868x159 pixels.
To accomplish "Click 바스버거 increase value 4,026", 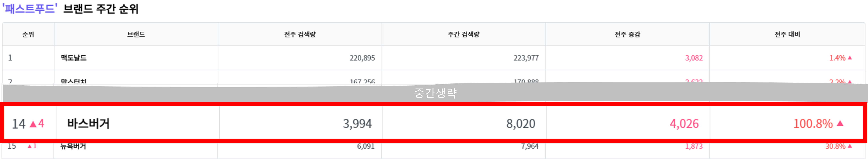I will tap(684, 124).
